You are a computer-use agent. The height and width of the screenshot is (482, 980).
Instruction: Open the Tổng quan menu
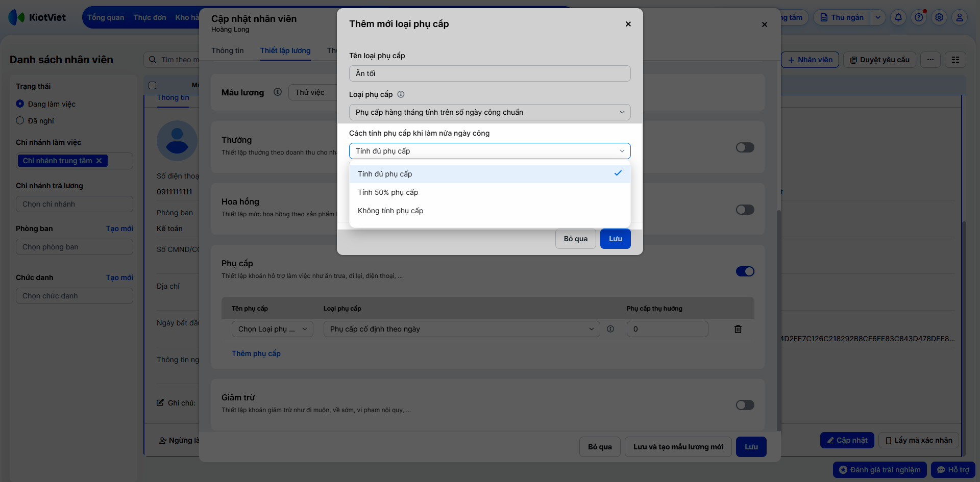pyautogui.click(x=106, y=17)
